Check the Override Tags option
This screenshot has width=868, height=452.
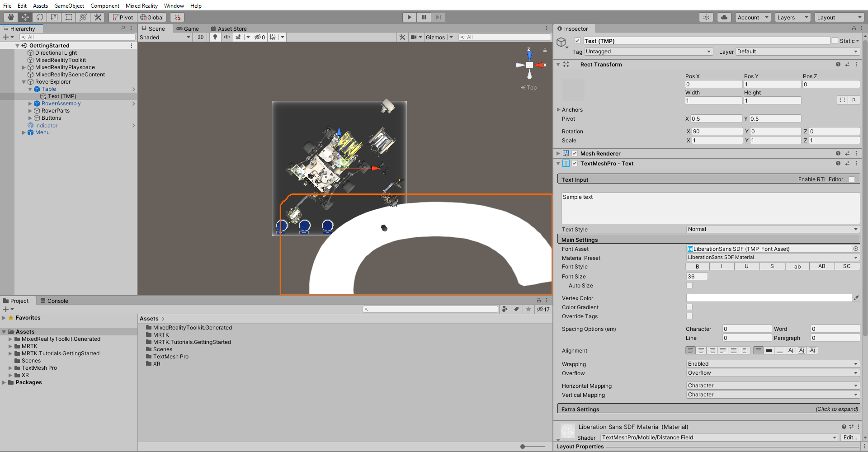(x=689, y=316)
